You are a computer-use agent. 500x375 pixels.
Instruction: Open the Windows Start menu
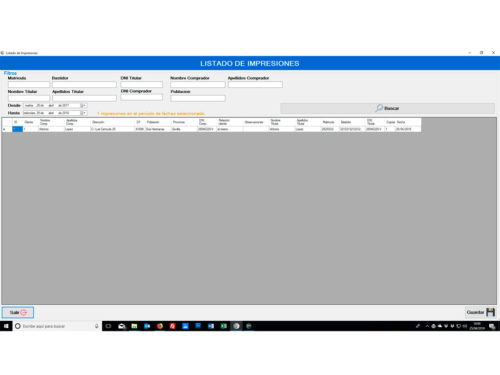click(6, 326)
